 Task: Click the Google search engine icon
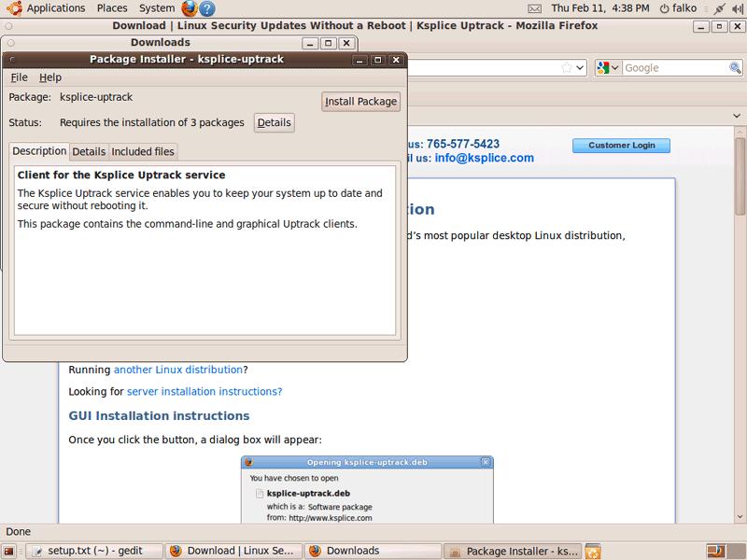pos(604,68)
